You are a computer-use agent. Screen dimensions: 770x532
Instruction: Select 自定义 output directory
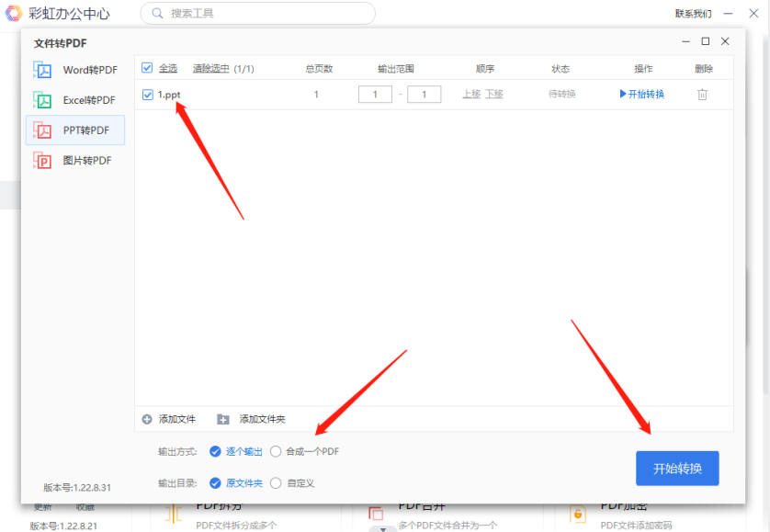click(x=276, y=483)
